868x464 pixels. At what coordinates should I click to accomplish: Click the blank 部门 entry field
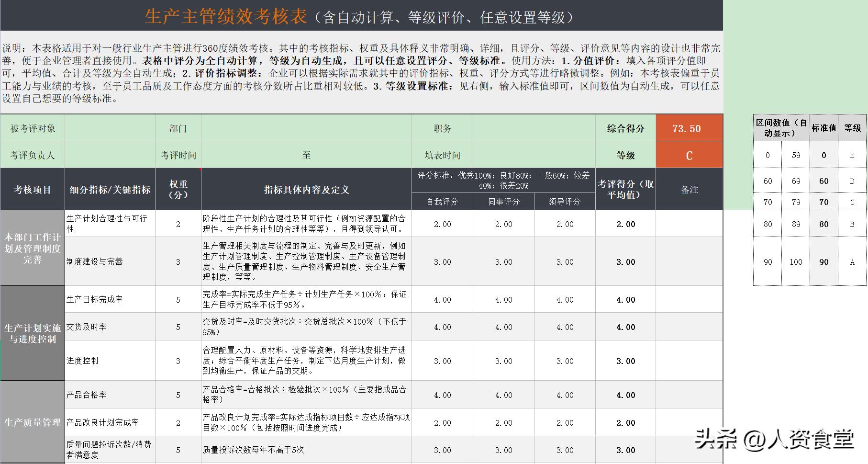306,128
